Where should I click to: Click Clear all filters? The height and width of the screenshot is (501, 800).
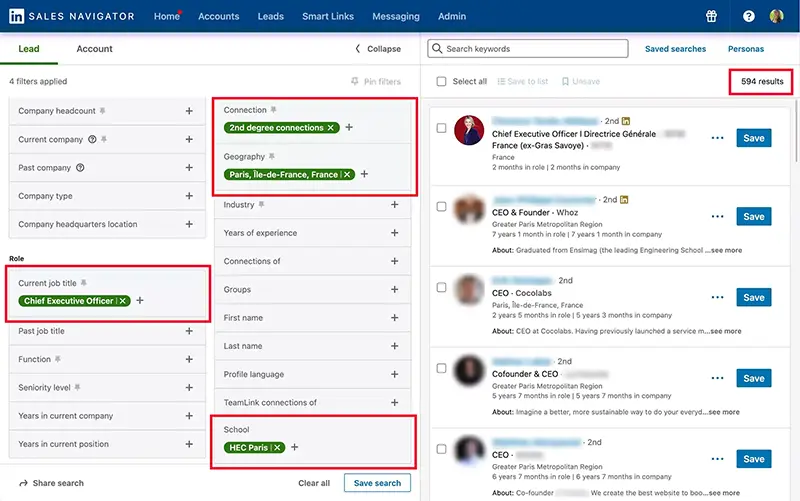[x=314, y=483]
